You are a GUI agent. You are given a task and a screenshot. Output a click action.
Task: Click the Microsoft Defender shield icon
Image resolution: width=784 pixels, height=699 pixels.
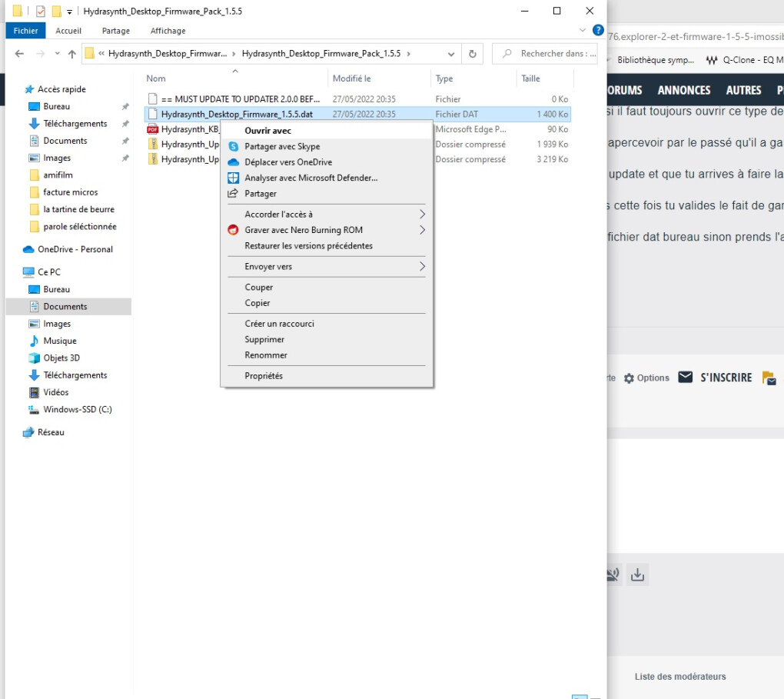tap(233, 178)
